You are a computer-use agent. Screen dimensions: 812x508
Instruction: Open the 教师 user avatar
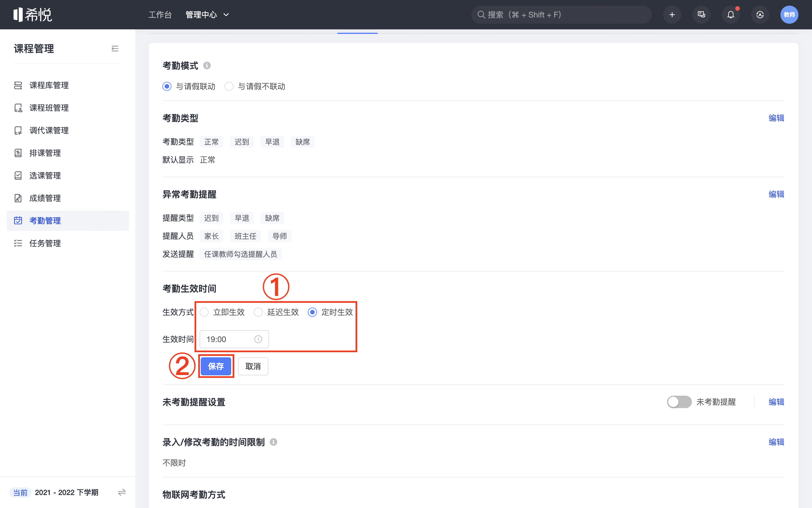(789, 15)
